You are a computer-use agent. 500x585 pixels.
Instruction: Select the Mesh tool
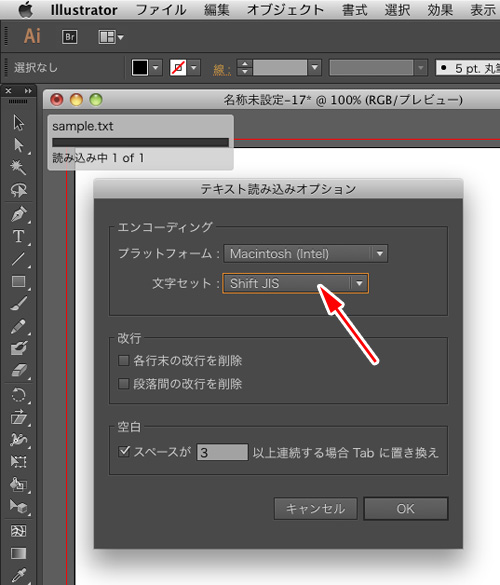[x=18, y=531]
